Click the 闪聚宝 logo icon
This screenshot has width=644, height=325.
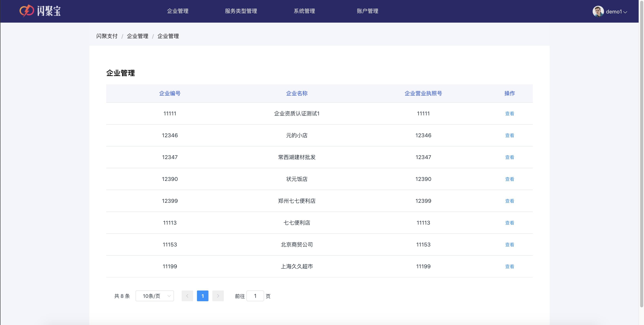click(x=40, y=11)
